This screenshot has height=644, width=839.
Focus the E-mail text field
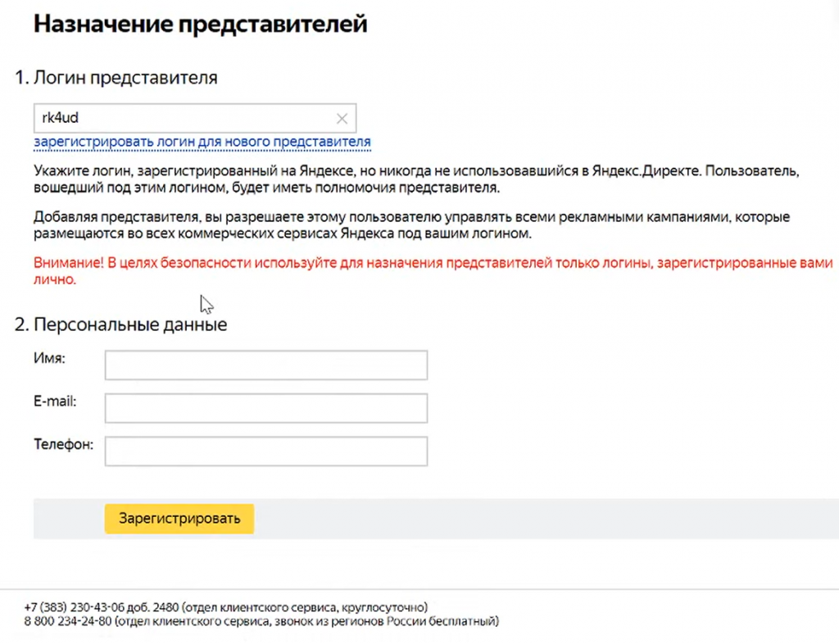point(266,408)
